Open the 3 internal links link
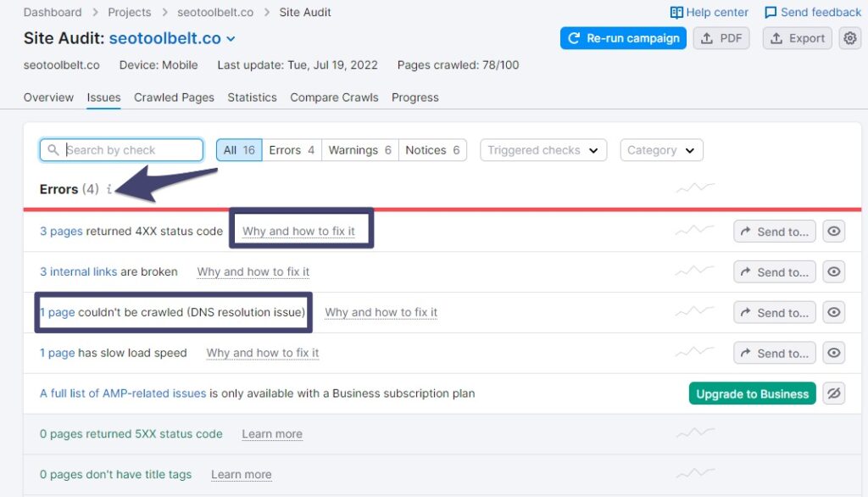 pyautogui.click(x=78, y=271)
